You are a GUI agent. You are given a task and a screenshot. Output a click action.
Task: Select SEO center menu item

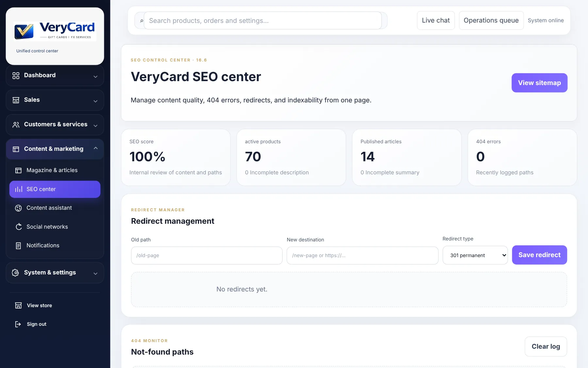pyautogui.click(x=55, y=189)
